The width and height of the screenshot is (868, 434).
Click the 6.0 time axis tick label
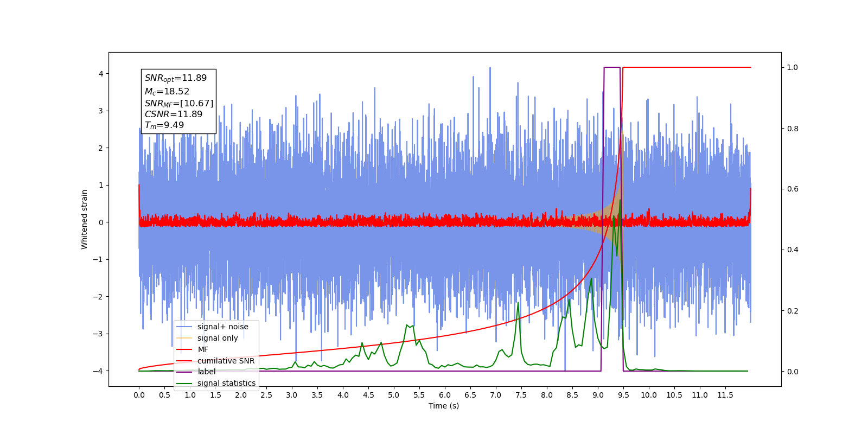tap(445, 395)
